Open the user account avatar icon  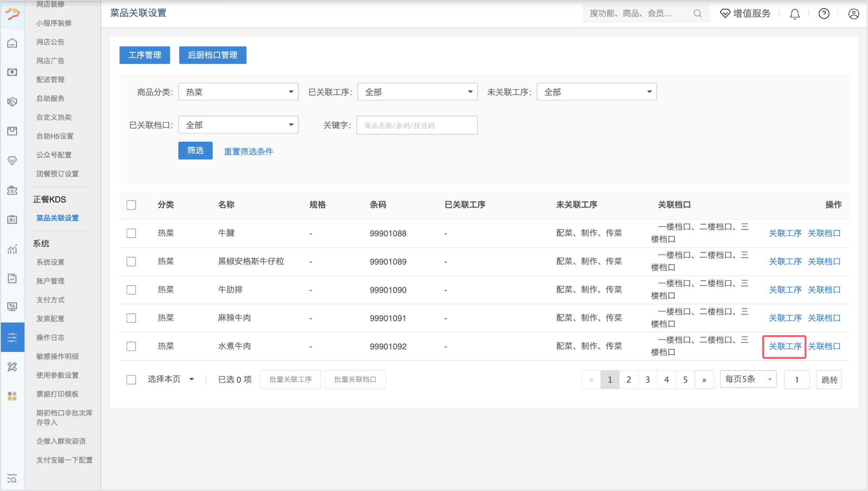(x=854, y=14)
